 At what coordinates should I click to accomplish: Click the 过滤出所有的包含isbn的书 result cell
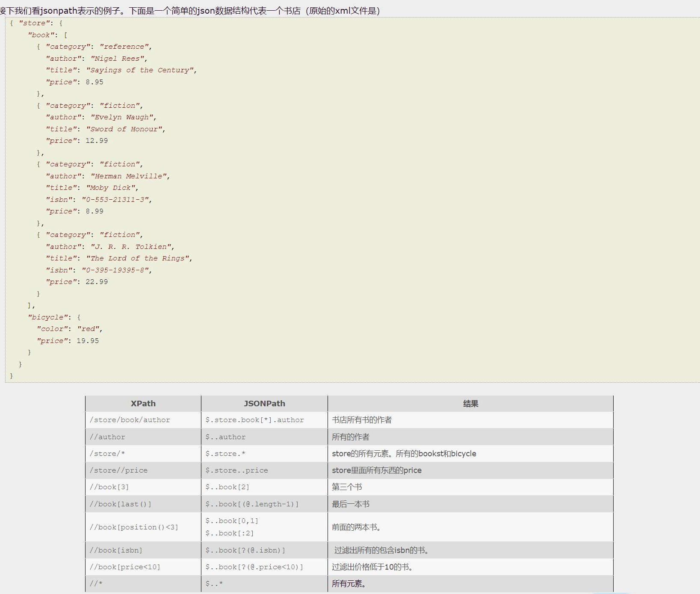pyautogui.click(x=470, y=550)
